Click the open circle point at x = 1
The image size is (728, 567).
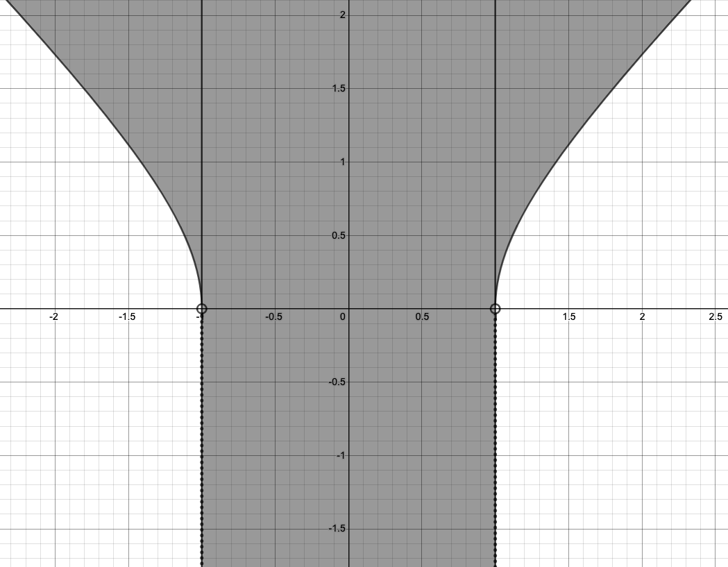pos(495,309)
